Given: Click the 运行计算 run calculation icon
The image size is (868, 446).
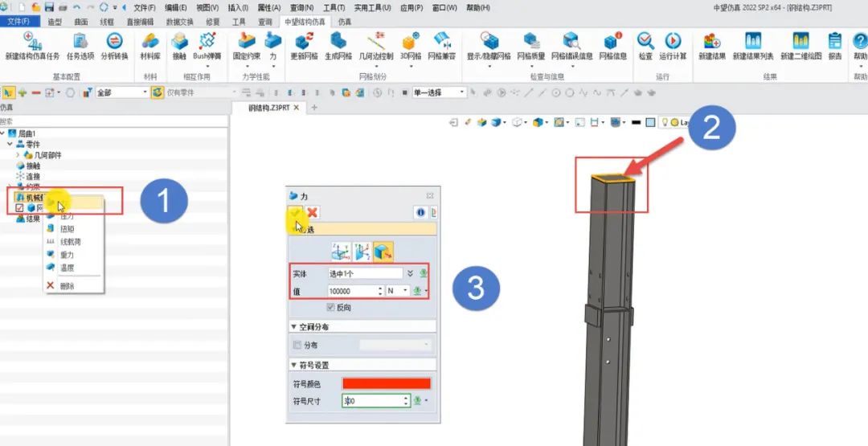Looking at the screenshot, I should click(x=673, y=42).
